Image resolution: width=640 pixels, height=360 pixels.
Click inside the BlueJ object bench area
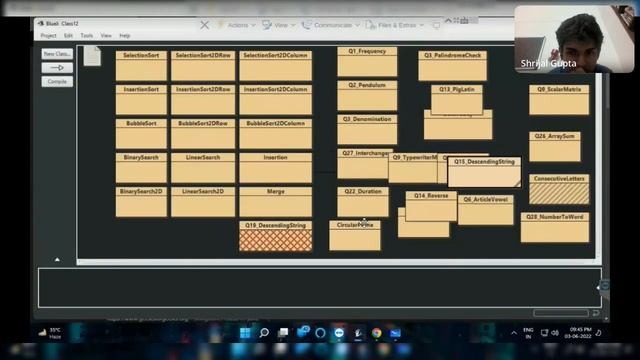pyautogui.click(x=320, y=287)
